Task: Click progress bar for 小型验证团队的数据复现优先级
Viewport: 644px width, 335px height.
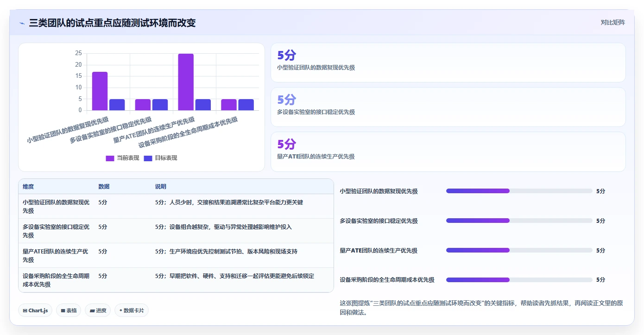Action: [x=519, y=191]
